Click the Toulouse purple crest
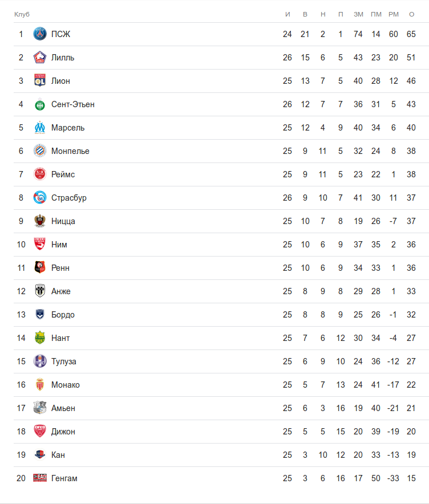The width and height of the screenshot is (429, 504). 39,361
